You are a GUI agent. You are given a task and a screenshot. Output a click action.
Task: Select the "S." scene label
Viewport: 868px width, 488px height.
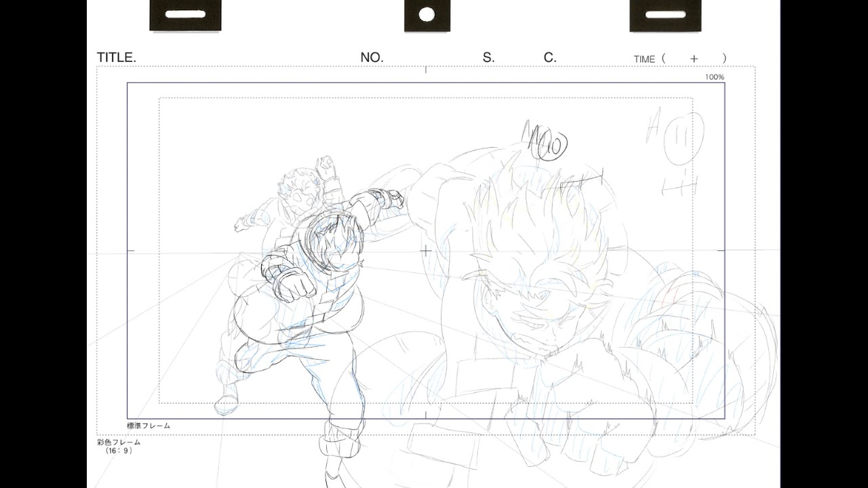point(488,58)
